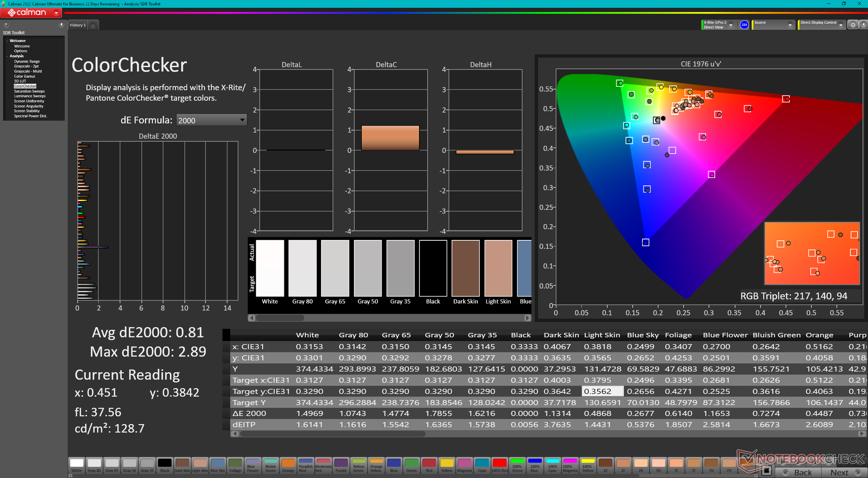868x478 pixels.
Task: Collapse the SDR Toolkit sidebar arrow
Action: (61, 25)
